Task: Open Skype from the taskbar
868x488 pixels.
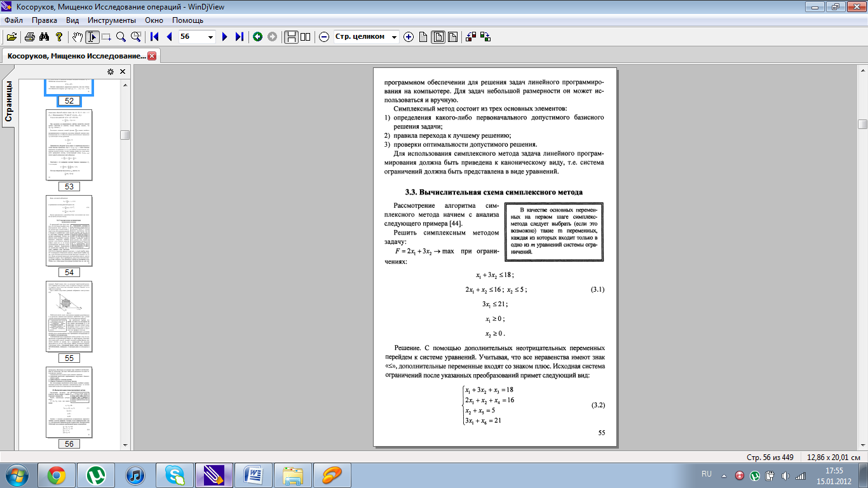Action: (x=175, y=475)
